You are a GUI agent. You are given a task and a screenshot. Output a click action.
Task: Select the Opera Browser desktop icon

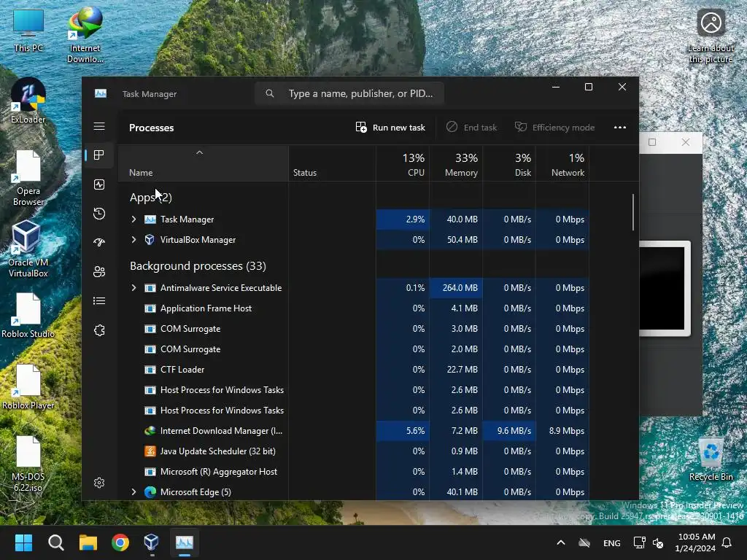pos(28,178)
